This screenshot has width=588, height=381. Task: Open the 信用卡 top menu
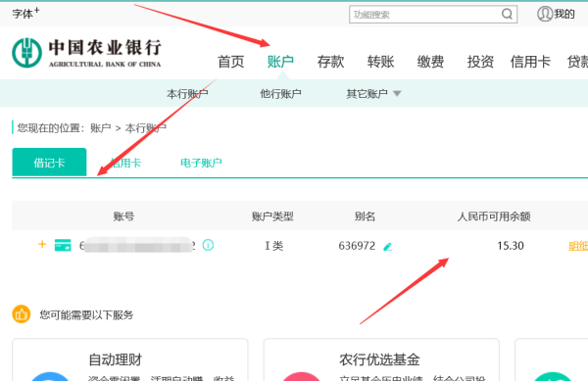click(530, 62)
